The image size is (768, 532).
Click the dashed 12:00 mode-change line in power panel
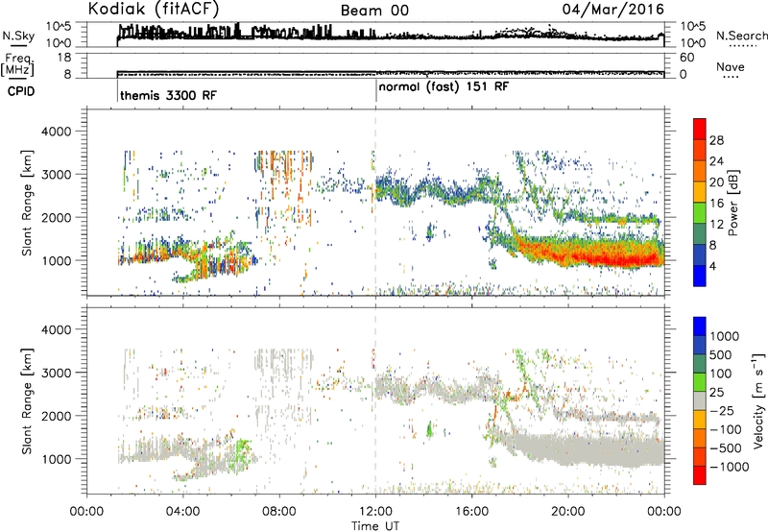click(375, 203)
